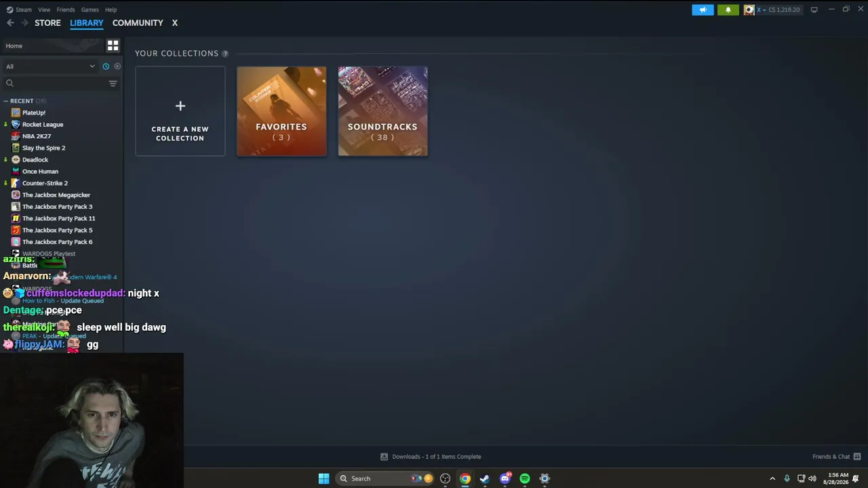Open the Help menu
868x488 pixels.
point(111,9)
